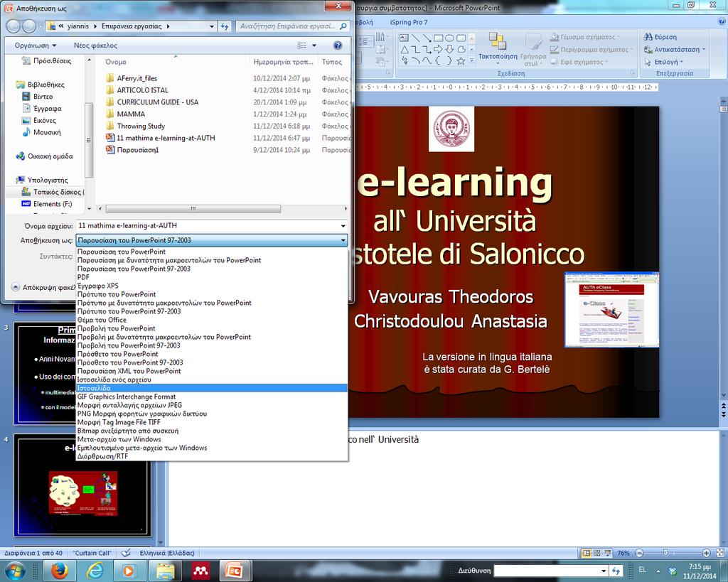Expand the shapes gallery more arrow
This screenshot has height=582, width=728.
(472, 61)
